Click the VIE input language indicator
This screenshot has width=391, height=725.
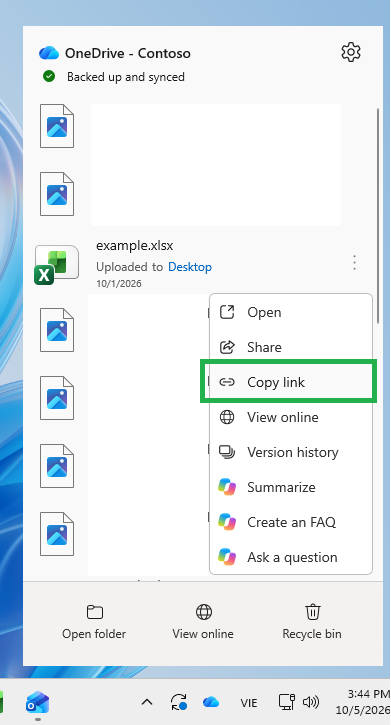click(249, 703)
